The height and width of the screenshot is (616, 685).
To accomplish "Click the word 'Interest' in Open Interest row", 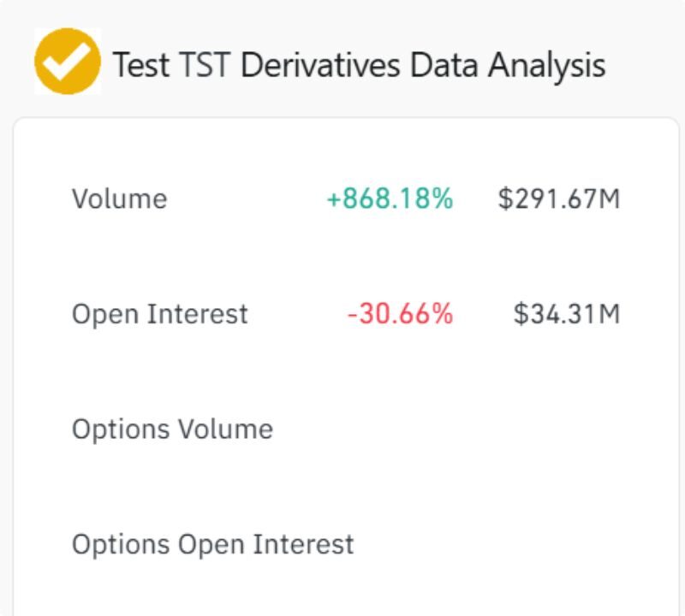I will click(198, 314).
